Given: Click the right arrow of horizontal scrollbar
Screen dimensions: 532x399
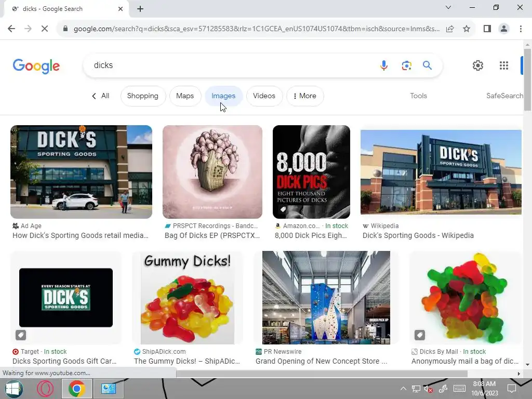Looking at the screenshot, I should [518, 374].
